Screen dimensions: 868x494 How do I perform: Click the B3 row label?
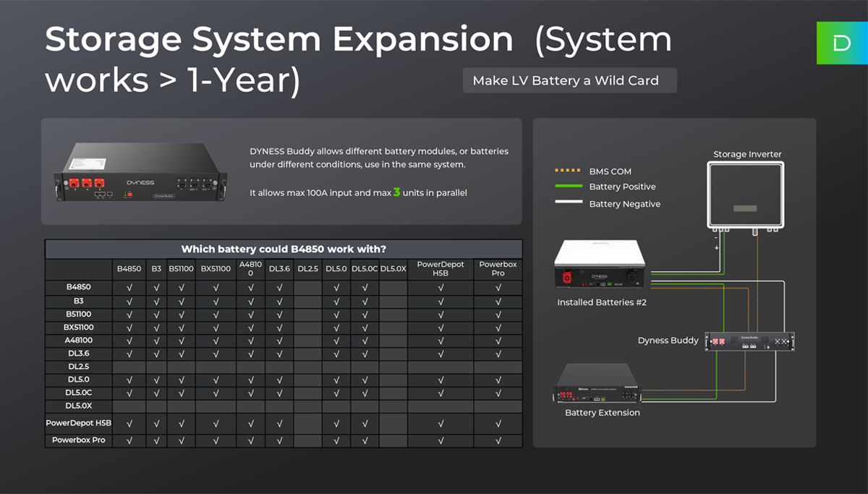coord(78,300)
